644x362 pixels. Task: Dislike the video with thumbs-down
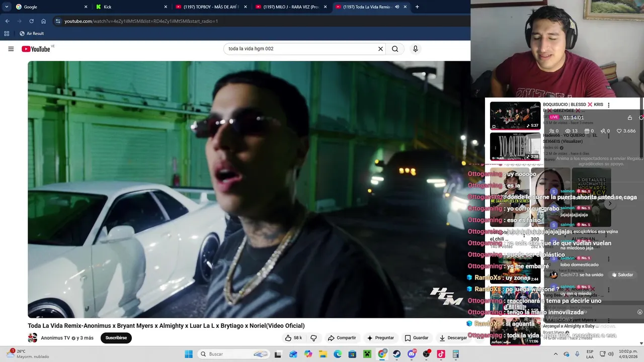[313, 338]
